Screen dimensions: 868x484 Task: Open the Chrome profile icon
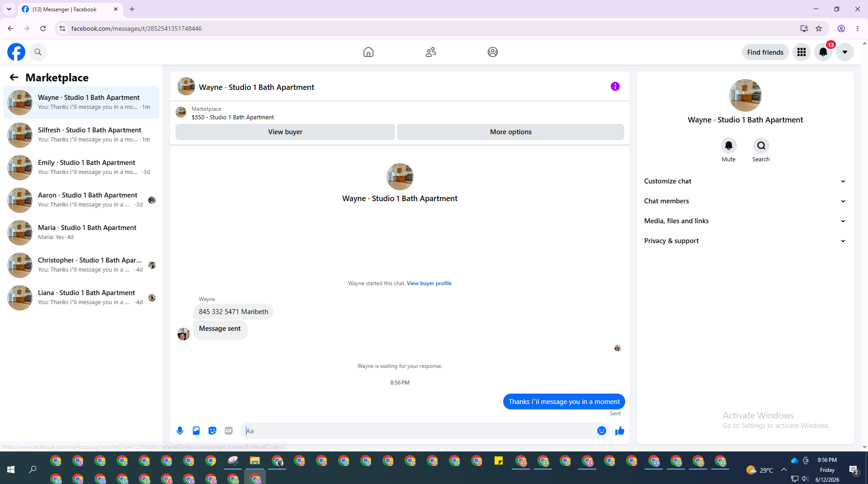click(x=841, y=28)
